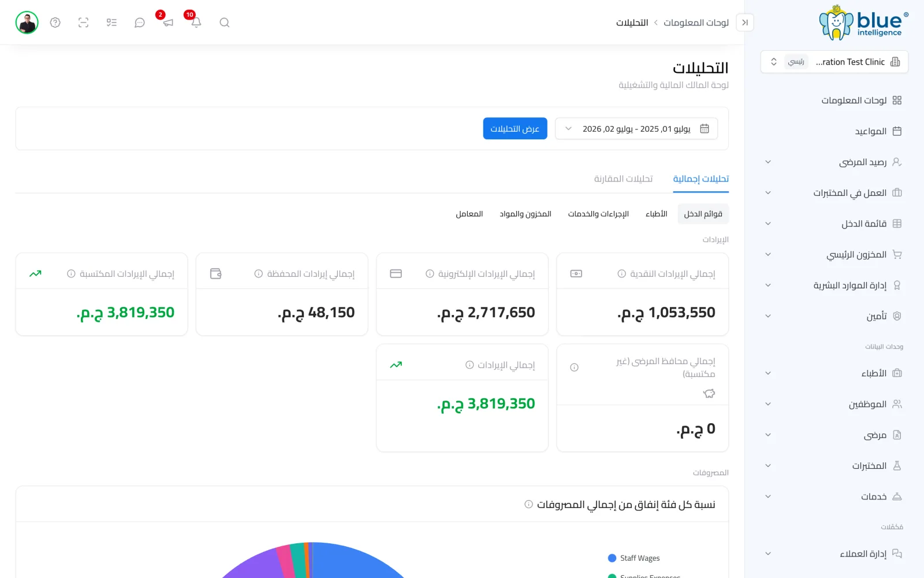Show info for إجمالي الإيرادات المكتسبة
Viewport: 924px width, 578px height.
(71, 274)
